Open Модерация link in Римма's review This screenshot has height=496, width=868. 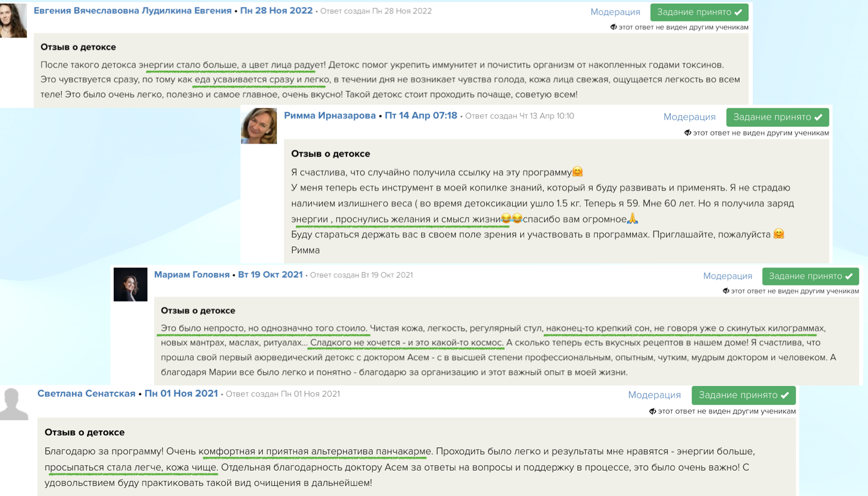689,117
